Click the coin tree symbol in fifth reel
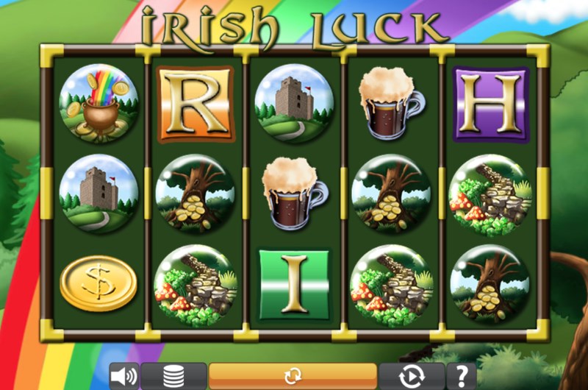Viewport: 588px width, 390px height. point(490,284)
